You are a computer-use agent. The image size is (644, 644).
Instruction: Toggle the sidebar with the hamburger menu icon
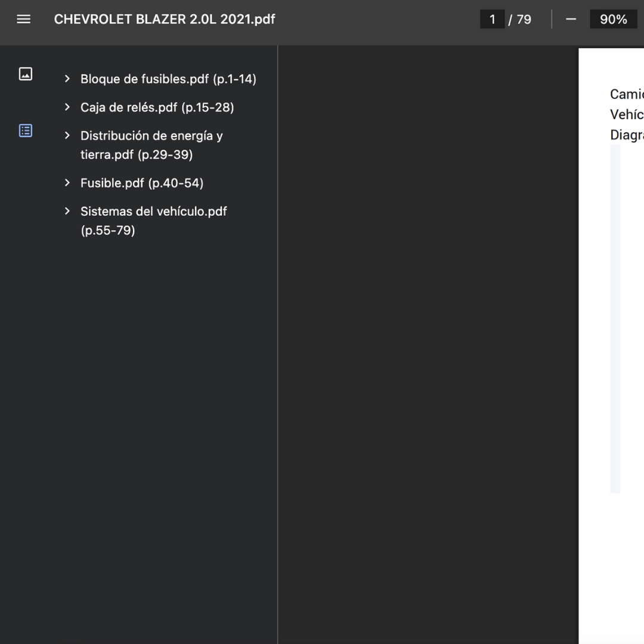click(x=23, y=19)
